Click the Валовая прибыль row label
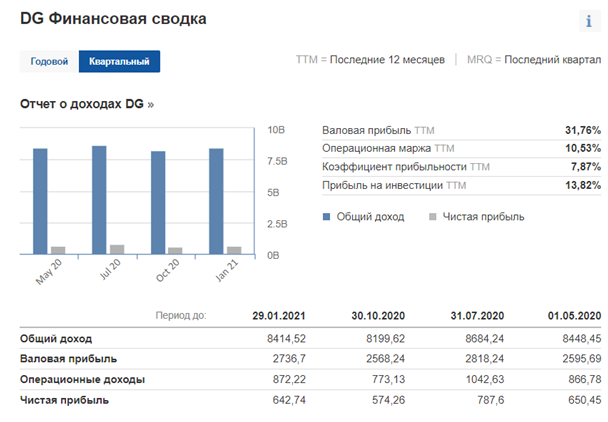Image resolution: width=608 pixels, height=422 pixels. pyautogui.click(x=69, y=359)
